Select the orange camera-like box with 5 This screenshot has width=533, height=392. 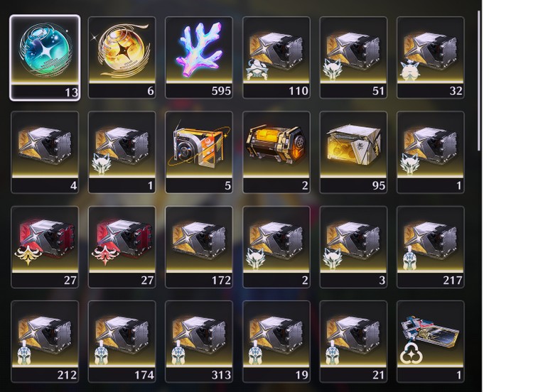point(199,153)
